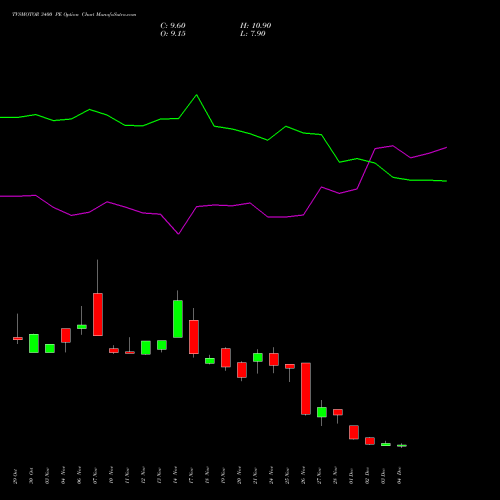Select the 10 Nov date label
The width and height of the screenshot is (500, 500).
point(111,476)
